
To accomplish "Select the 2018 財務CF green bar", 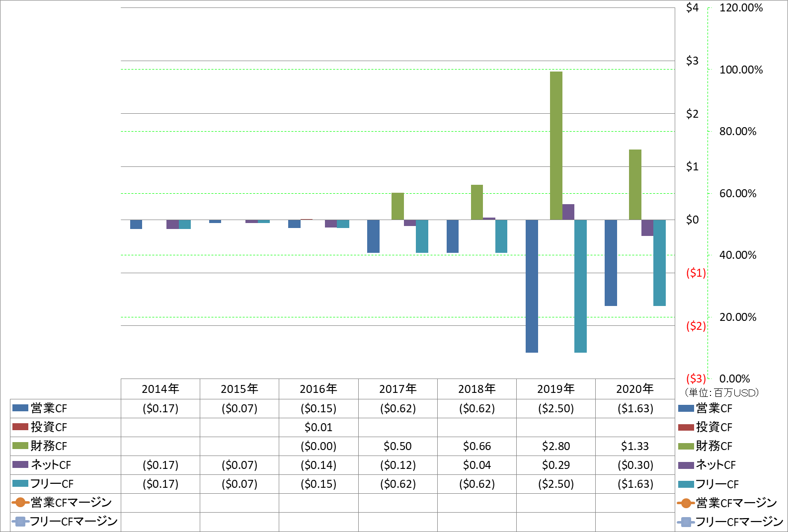I will click(477, 202).
